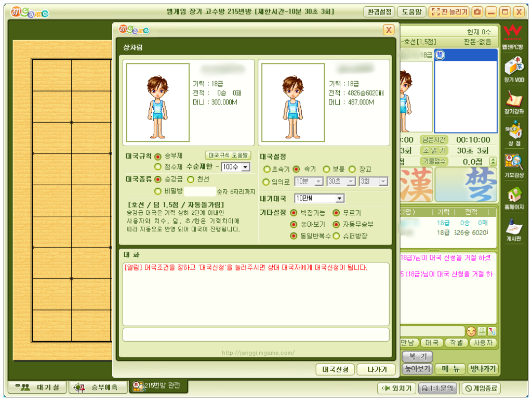Open the 만남 tab in right panel
The width and height of the screenshot is (532, 401).
click(409, 343)
